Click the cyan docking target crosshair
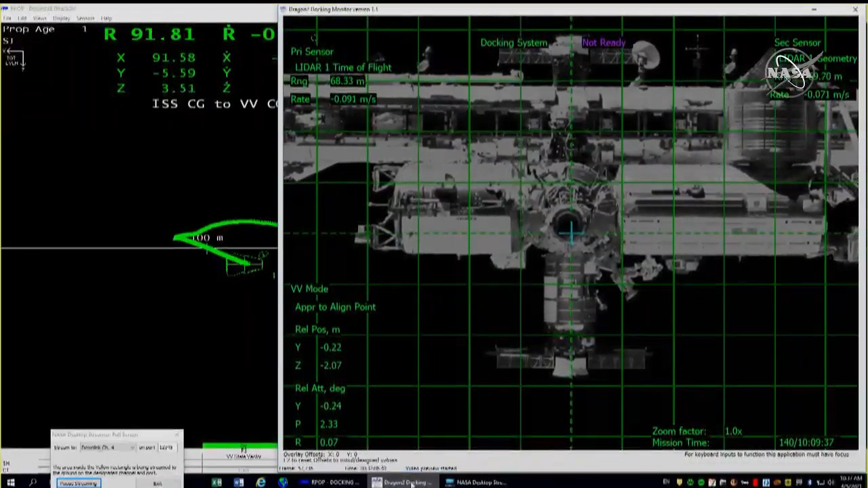Screen dimensions: 868x488 (571, 232)
